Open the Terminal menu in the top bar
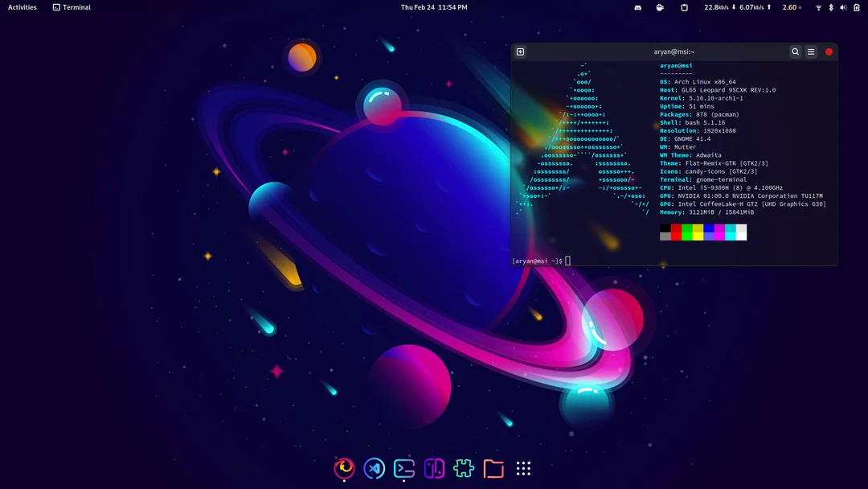Viewport: 868px width, 489px height. tap(71, 7)
